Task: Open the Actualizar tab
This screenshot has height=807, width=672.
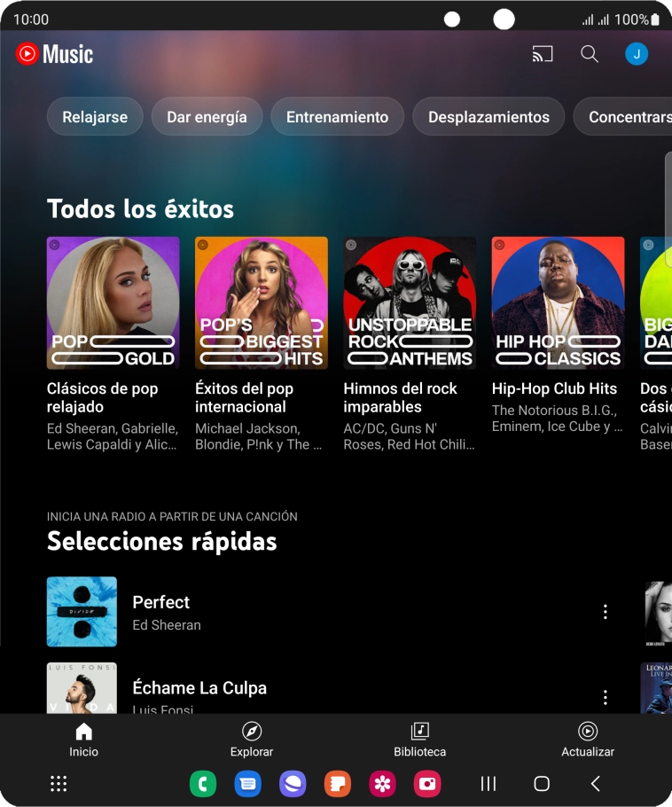Action: point(587,739)
